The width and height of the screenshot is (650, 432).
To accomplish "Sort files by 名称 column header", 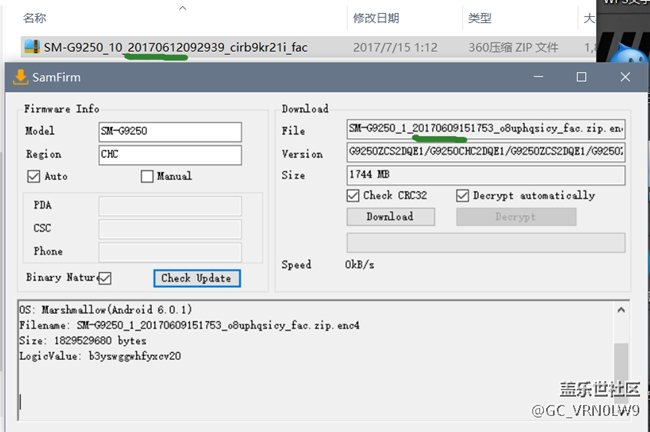I will pos(35,18).
